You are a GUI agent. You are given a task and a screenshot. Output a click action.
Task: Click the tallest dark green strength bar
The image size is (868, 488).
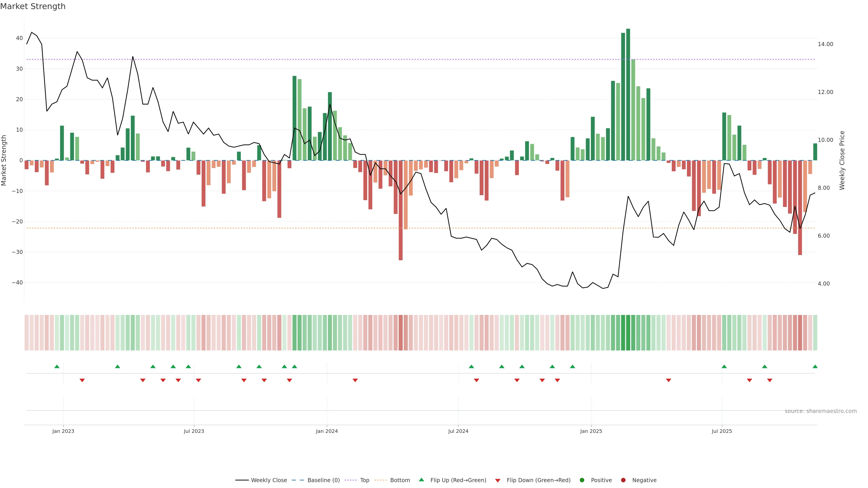point(628,94)
